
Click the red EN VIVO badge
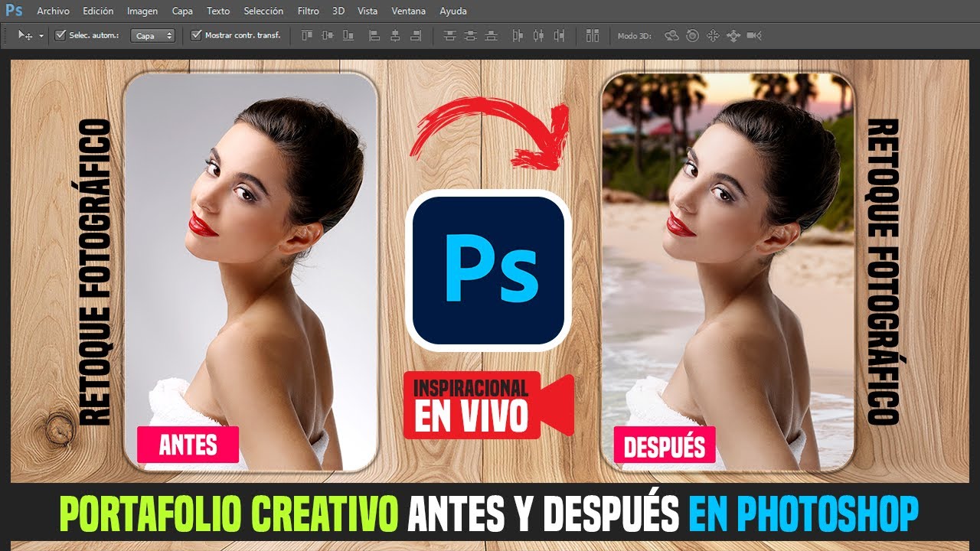click(488, 405)
